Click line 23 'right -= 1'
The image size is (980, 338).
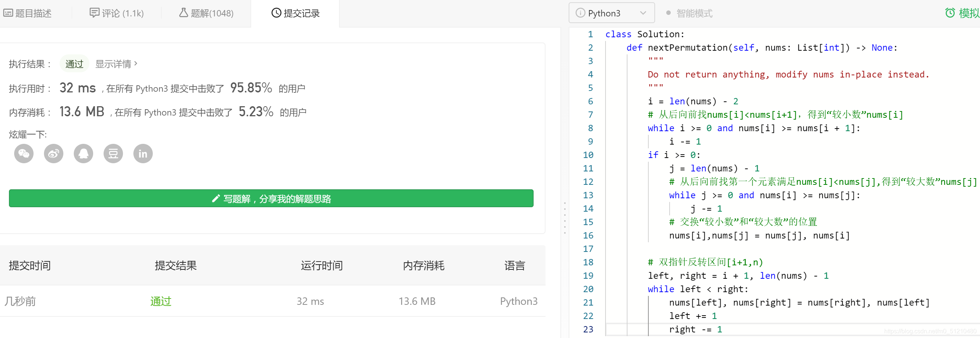point(695,329)
